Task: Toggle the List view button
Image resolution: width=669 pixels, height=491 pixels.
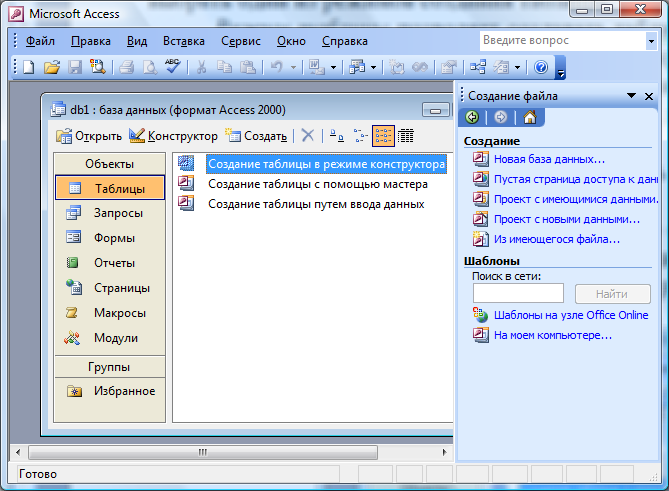Action: click(383, 136)
